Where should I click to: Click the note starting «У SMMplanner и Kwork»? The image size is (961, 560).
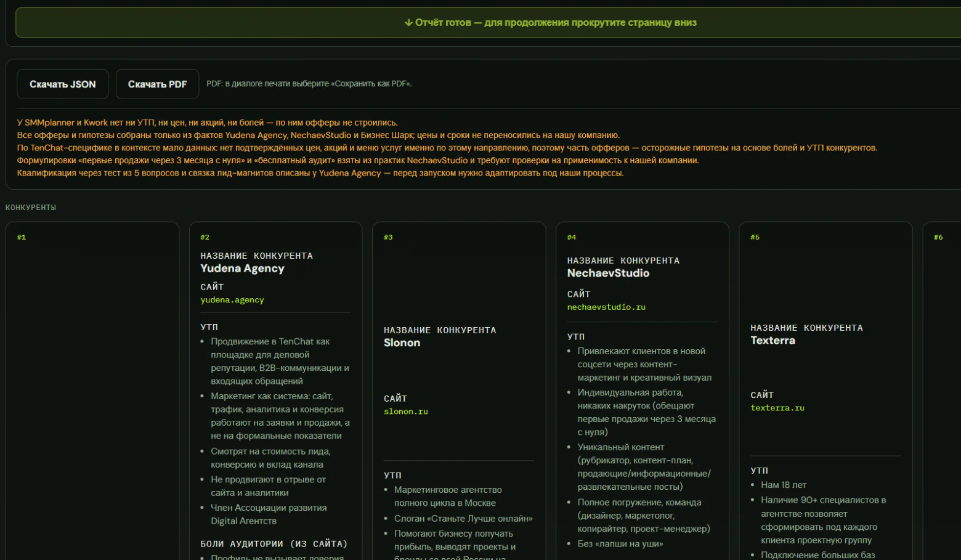pyautogui.click(x=208, y=123)
